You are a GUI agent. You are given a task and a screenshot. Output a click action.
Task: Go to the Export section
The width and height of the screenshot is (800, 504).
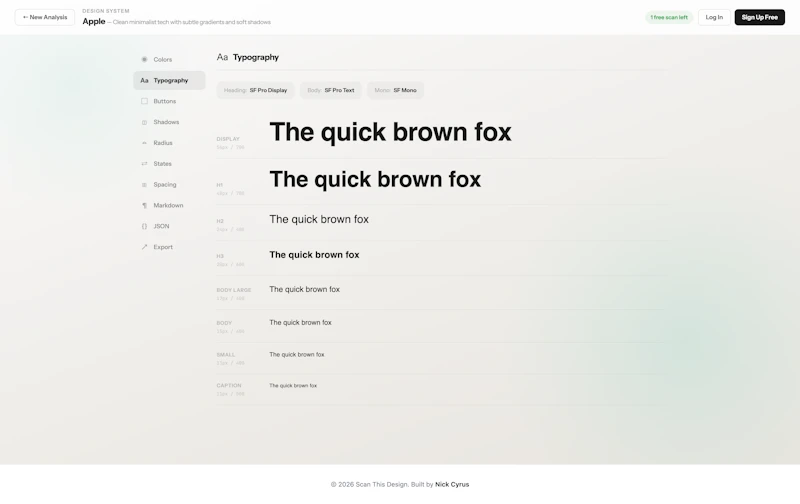tap(169, 247)
